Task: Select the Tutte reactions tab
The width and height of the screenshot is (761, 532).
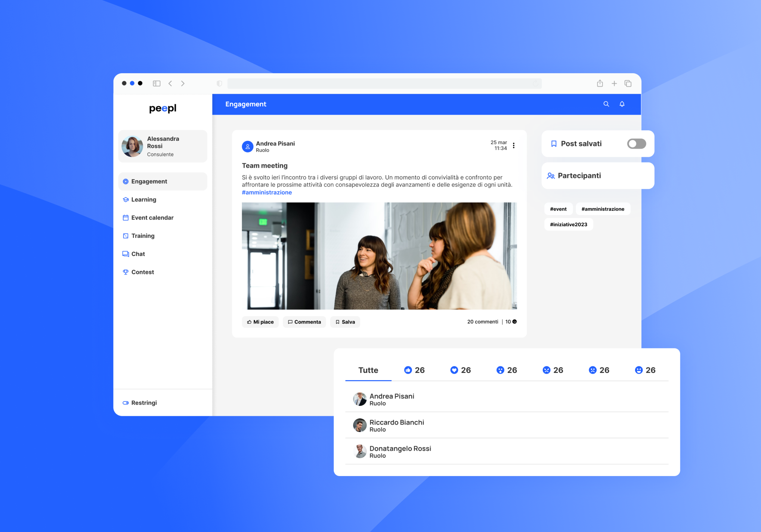Action: click(368, 370)
